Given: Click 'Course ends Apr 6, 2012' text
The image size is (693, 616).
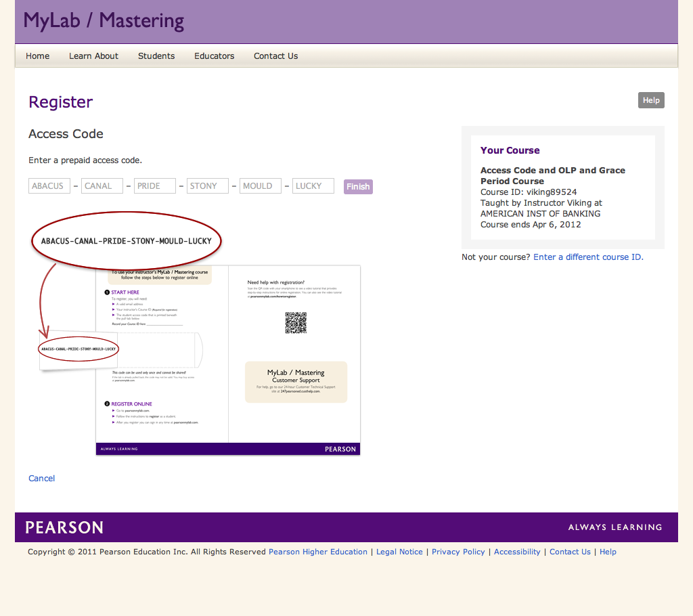Looking at the screenshot, I should click(x=531, y=225).
